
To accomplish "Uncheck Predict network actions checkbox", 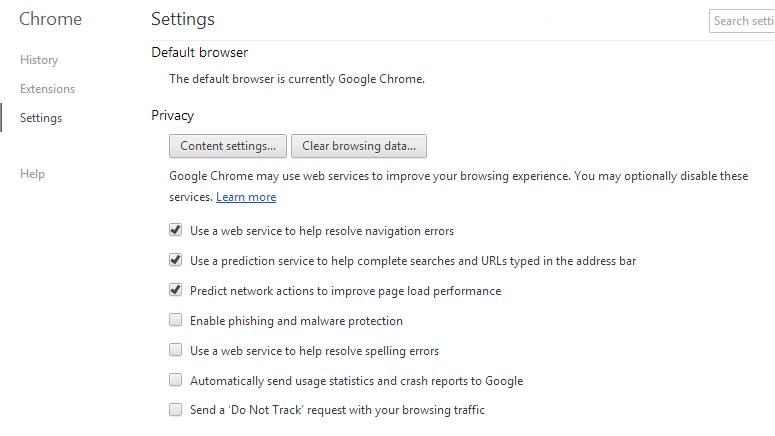I will [176, 290].
